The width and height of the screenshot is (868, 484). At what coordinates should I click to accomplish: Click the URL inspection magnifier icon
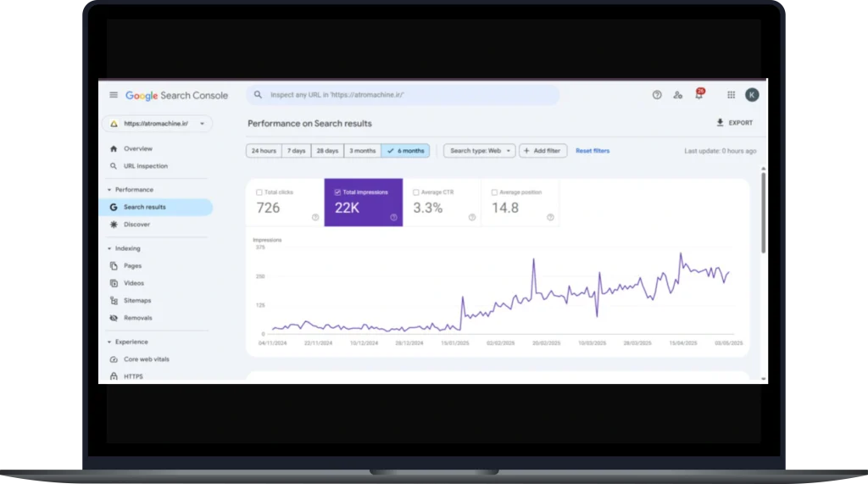tap(114, 166)
